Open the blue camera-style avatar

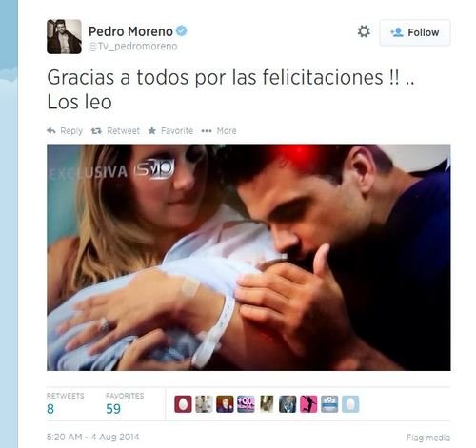[329, 404]
